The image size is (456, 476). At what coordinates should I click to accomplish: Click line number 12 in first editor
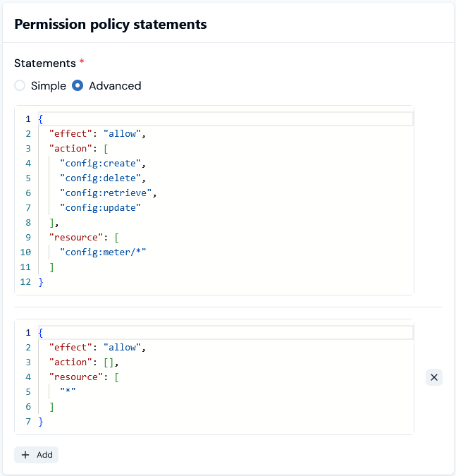click(x=25, y=282)
